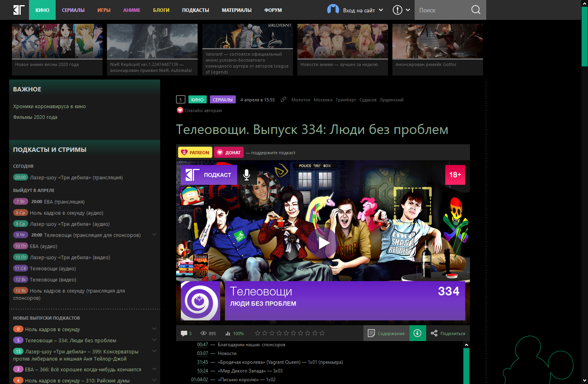The width and height of the screenshot is (588, 384).
Task: Click the permalink chain icon by the date
Action: [x=283, y=99]
